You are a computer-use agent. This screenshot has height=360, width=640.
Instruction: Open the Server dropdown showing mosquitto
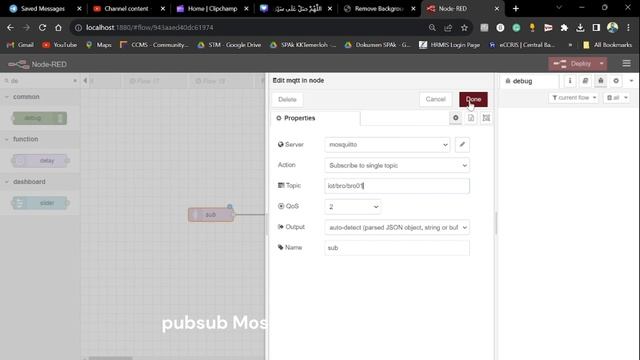387,144
